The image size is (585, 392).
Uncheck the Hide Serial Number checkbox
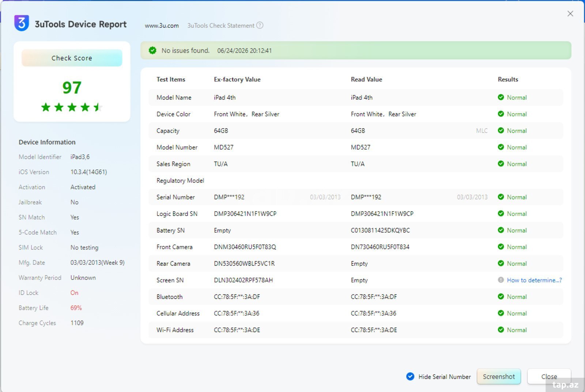coord(410,376)
